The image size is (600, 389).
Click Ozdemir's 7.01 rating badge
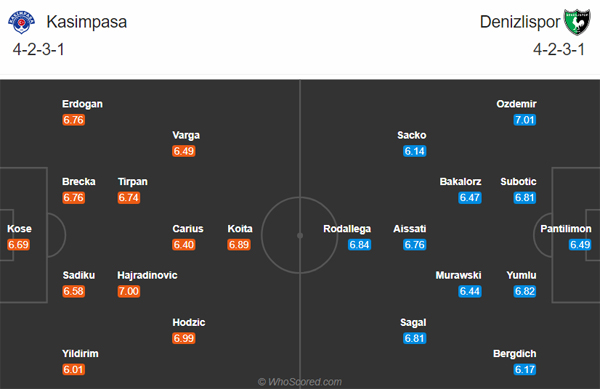[x=525, y=120]
